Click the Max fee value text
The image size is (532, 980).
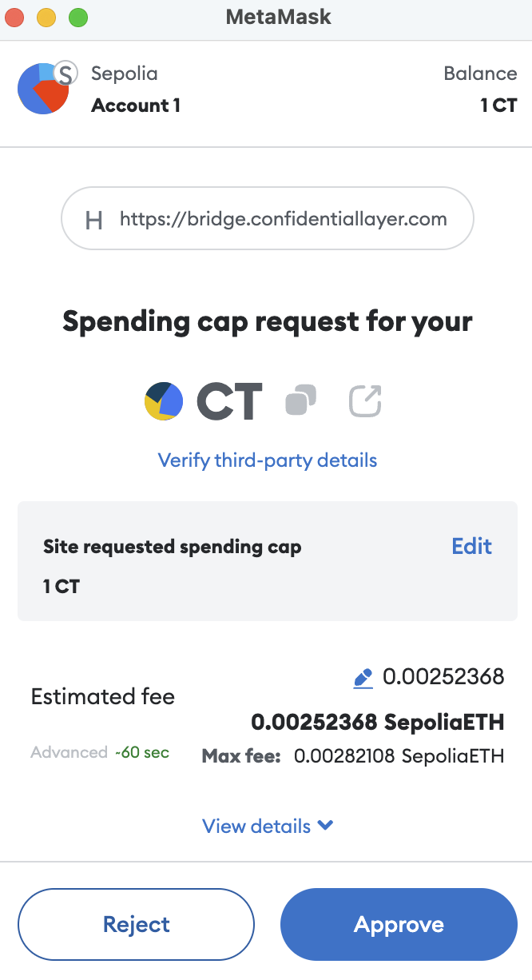[x=399, y=756]
